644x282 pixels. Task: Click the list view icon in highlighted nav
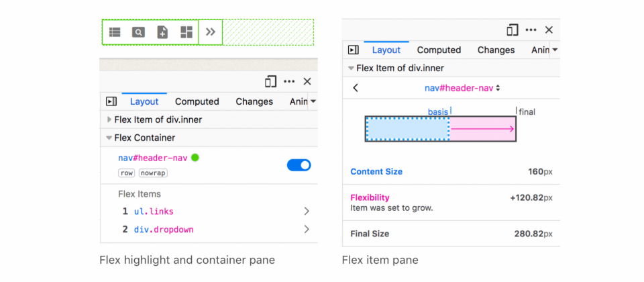click(x=115, y=32)
